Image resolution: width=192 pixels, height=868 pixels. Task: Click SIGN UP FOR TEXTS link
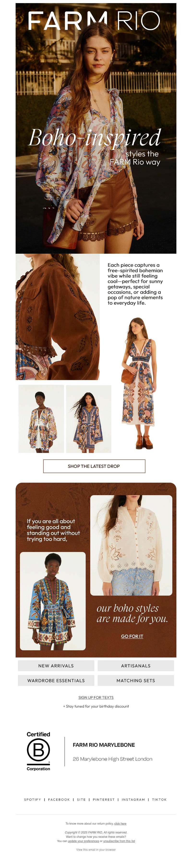(96, 698)
